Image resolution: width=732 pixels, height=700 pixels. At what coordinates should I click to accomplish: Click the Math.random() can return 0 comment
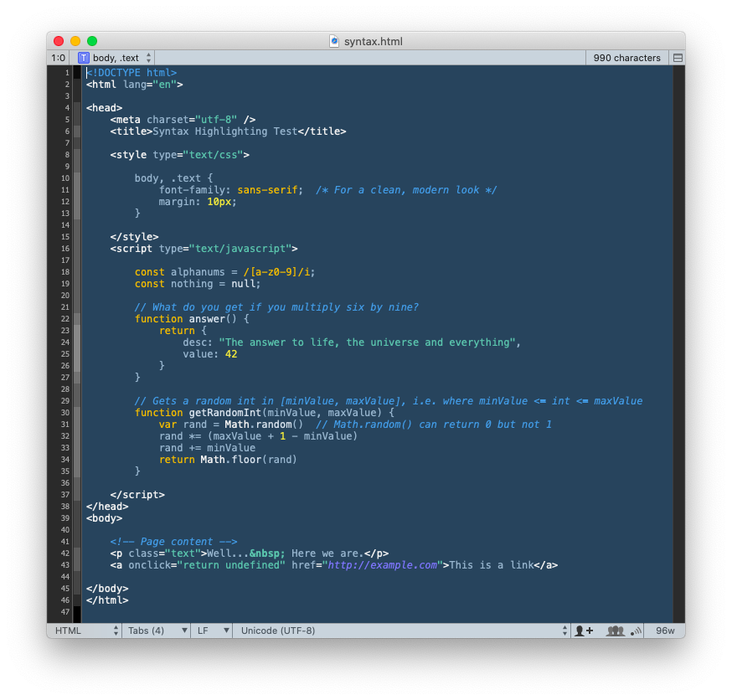coord(434,425)
